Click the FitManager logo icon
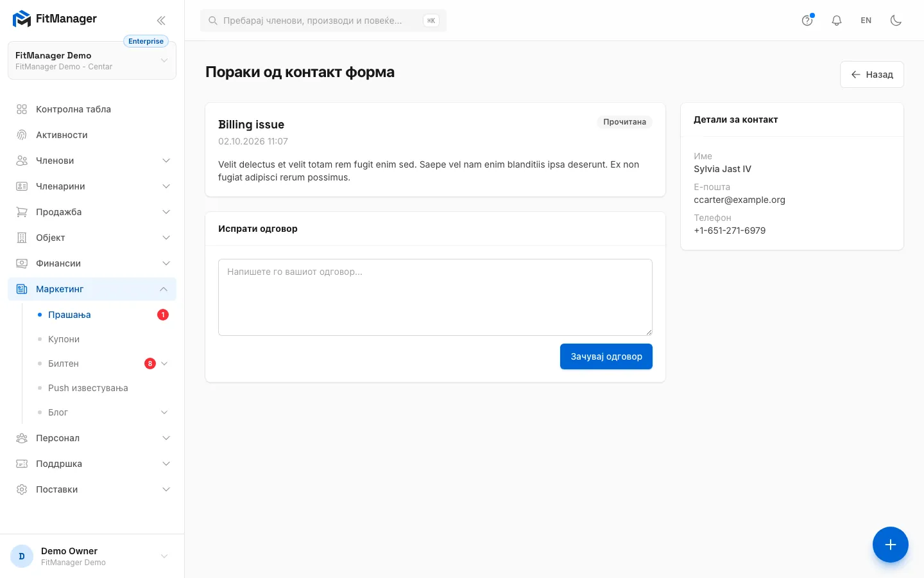The height and width of the screenshot is (578, 924). click(x=22, y=19)
